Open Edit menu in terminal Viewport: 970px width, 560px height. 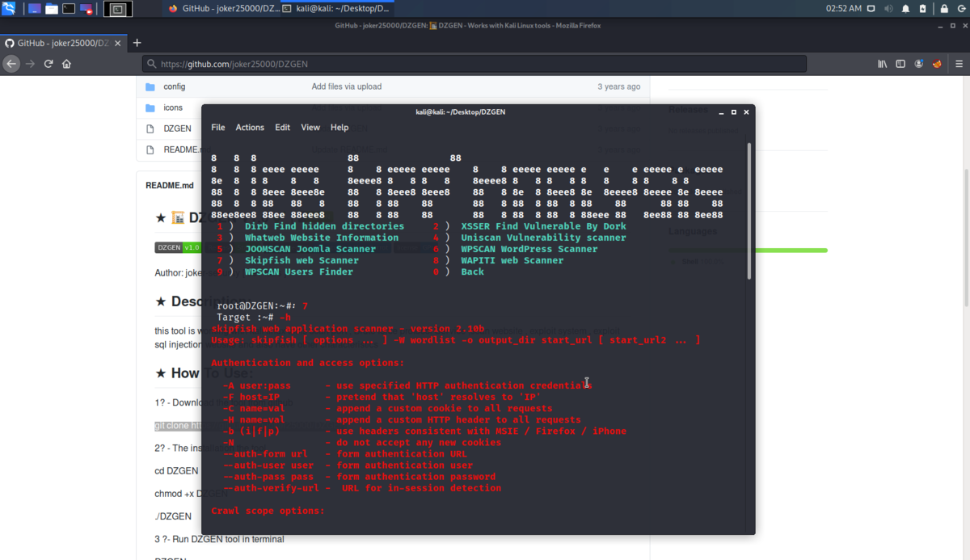click(282, 128)
